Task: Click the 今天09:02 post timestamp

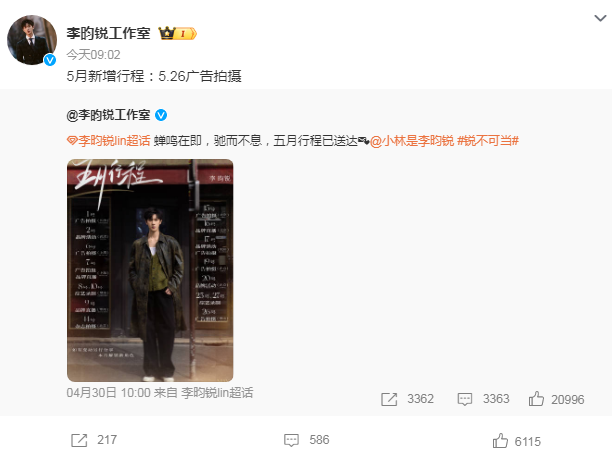Action: tap(93, 55)
